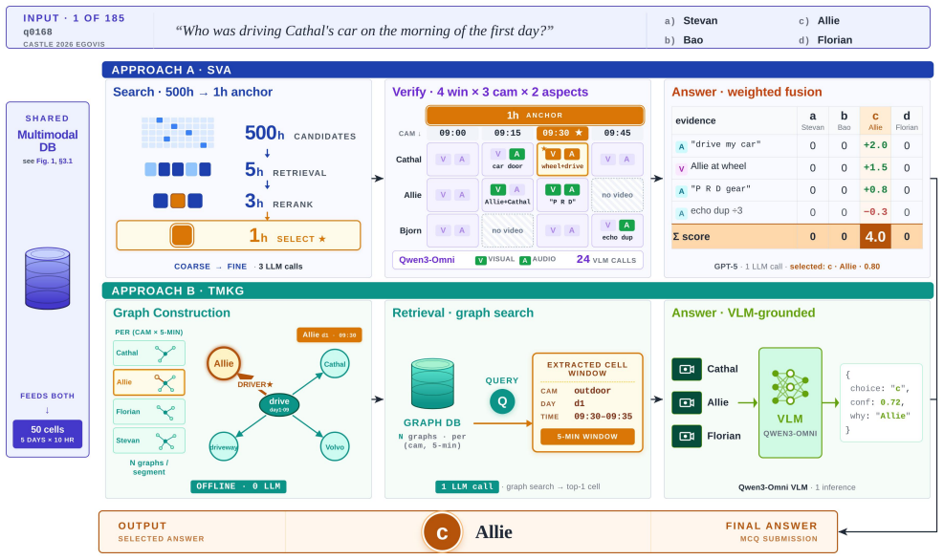Click the orange circle C output icon

(x=442, y=532)
